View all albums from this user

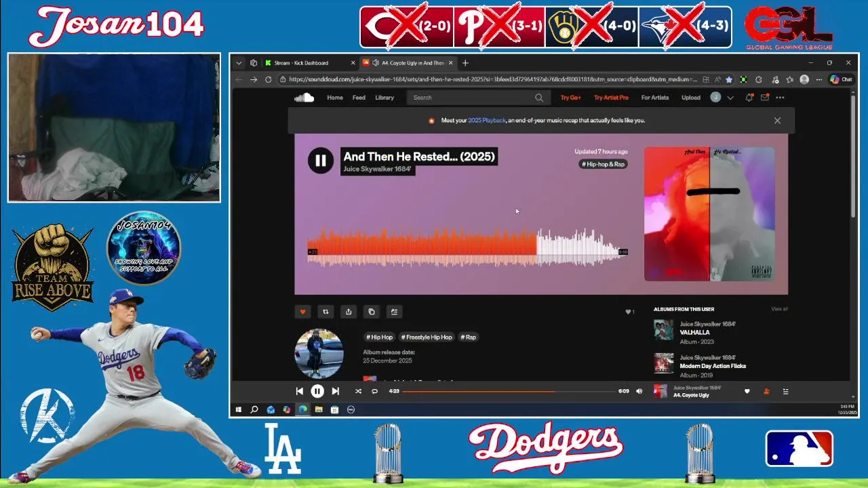point(780,309)
